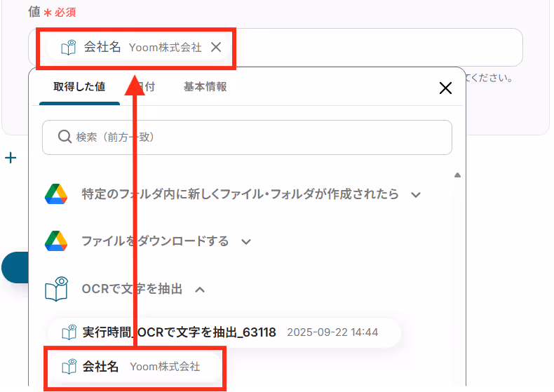Switch to the 基本情報 tab

pyautogui.click(x=205, y=86)
